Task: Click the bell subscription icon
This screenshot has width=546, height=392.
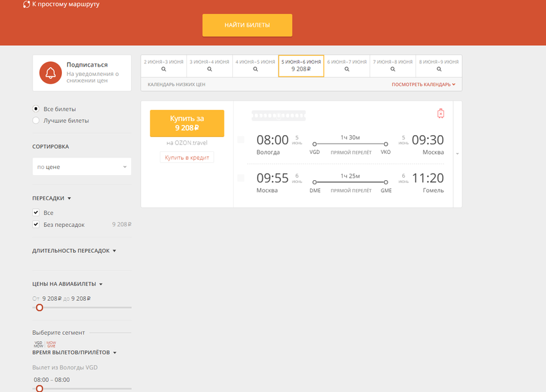Action: (51, 73)
